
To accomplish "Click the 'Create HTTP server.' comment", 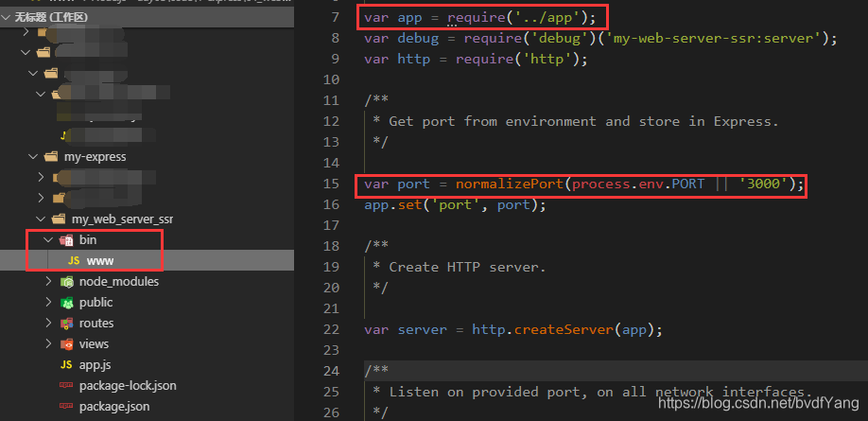I will (467, 267).
